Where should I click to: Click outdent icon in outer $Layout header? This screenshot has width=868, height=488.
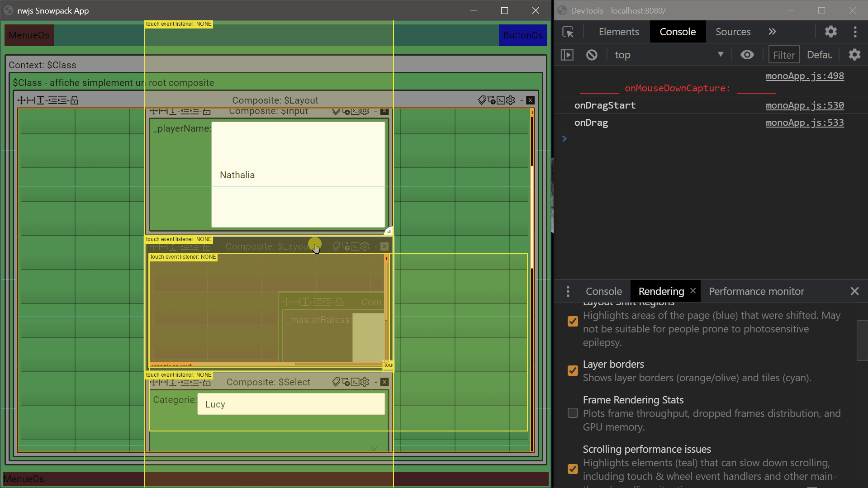[53, 100]
